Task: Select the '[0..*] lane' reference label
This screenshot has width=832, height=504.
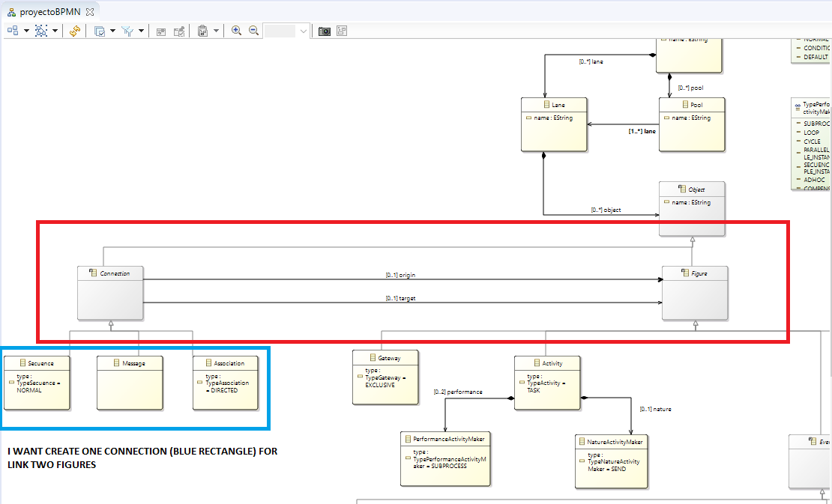Action: click(x=591, y=61)
